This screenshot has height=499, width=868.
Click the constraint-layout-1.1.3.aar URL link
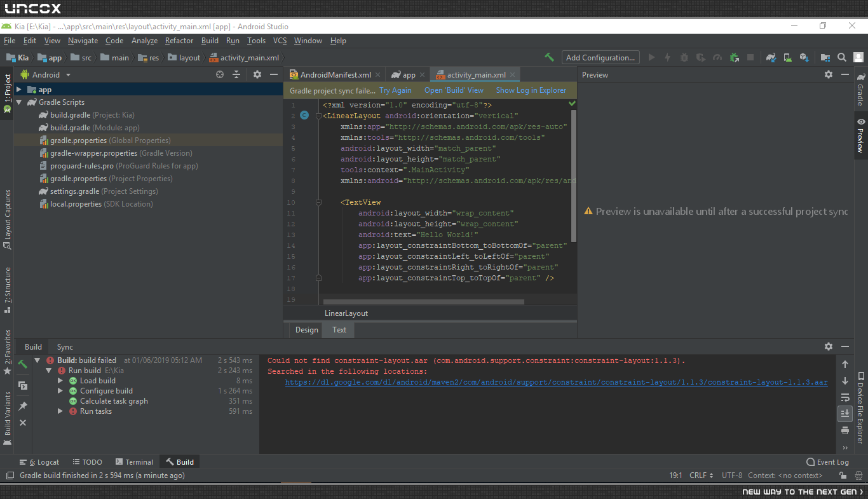click(x=556, y=383)
